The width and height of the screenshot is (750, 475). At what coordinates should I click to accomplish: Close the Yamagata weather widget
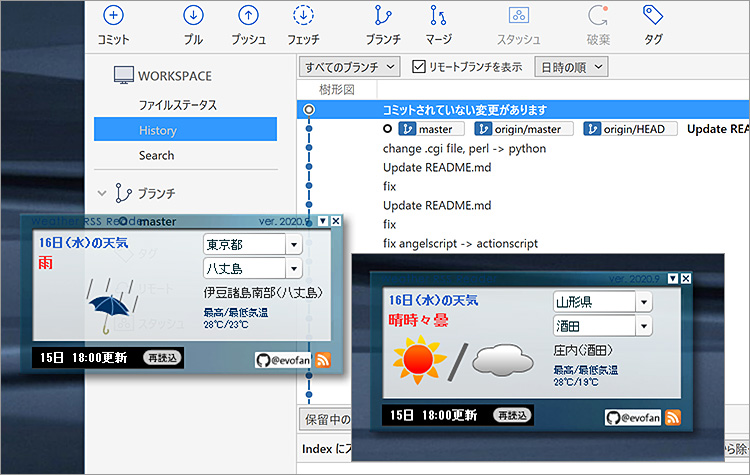pyautogui.click(x=686, y=278)
